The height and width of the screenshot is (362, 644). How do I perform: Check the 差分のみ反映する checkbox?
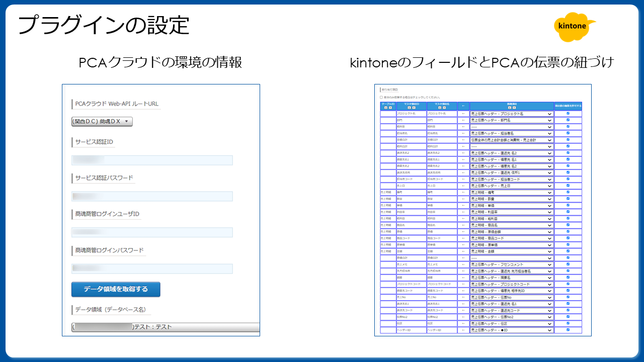pos(381,98)
